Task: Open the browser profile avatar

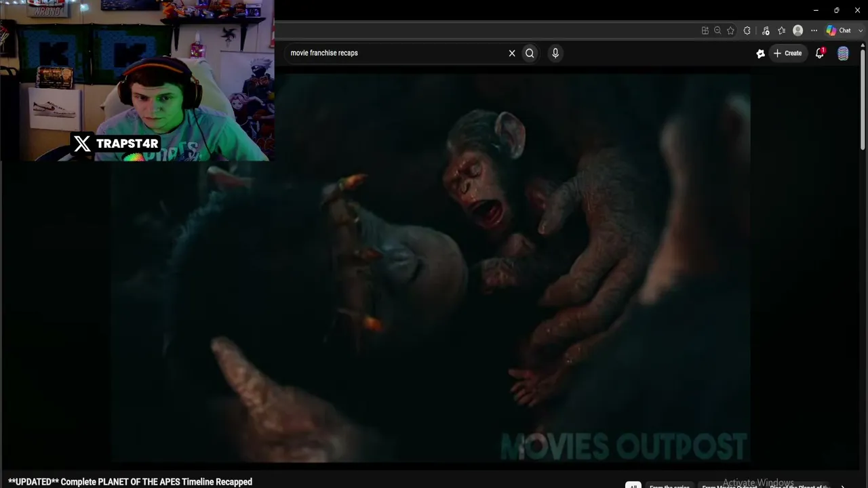Action: [x=798, y=30]
